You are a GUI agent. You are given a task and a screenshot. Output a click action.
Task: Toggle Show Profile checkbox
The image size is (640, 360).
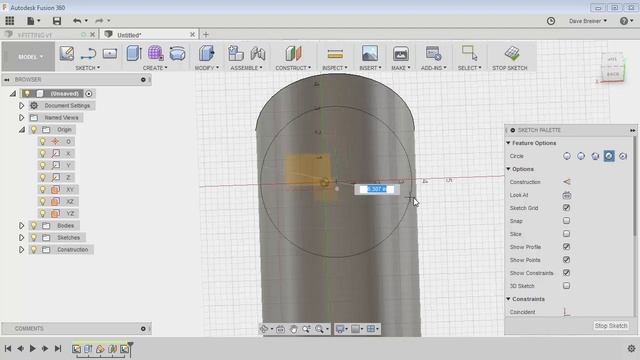coord(567,247)
